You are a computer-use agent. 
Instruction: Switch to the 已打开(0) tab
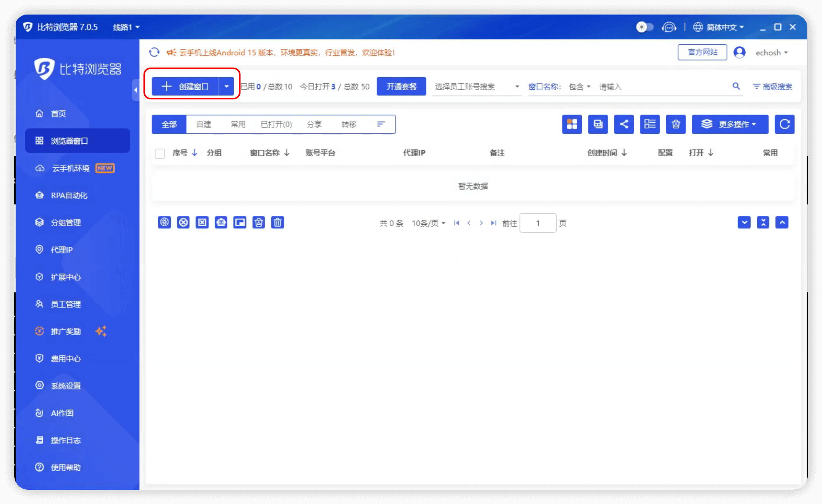[276, 124]
